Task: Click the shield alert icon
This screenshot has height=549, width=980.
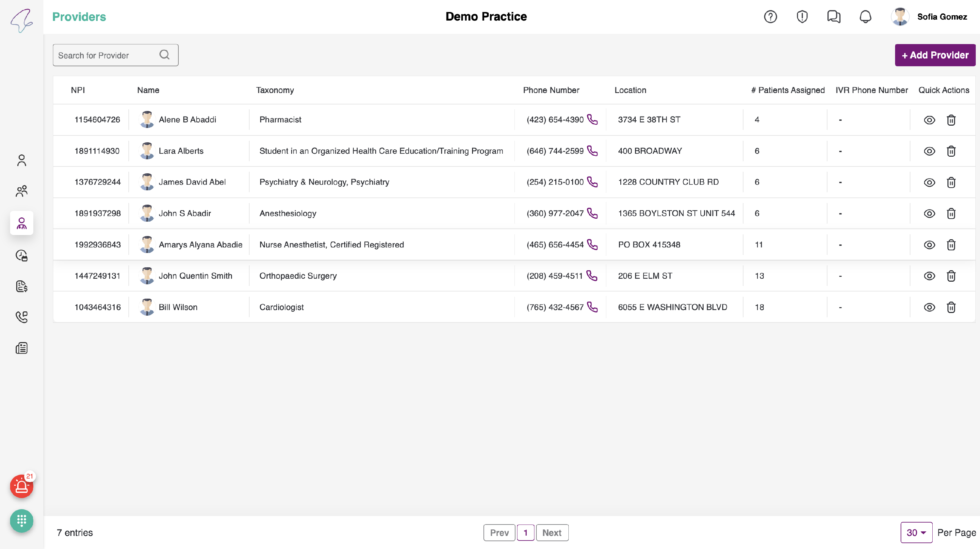Action: click(x=802, y=17)
